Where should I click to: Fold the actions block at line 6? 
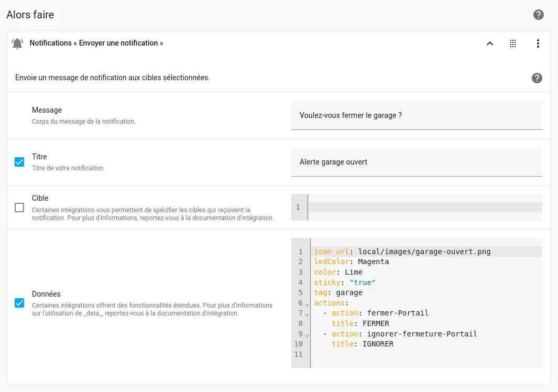click(307, 304)
